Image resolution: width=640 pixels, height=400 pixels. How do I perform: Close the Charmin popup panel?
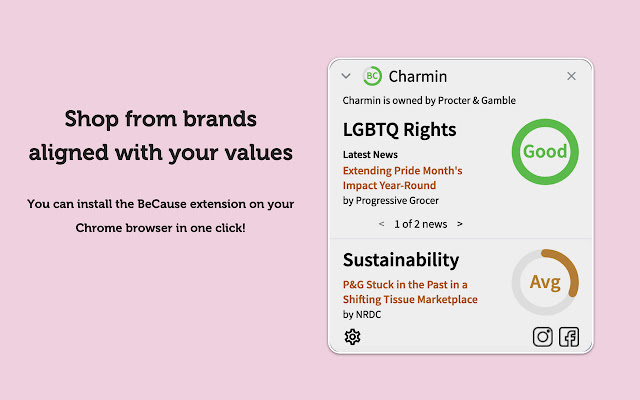(x=571, y=76)
